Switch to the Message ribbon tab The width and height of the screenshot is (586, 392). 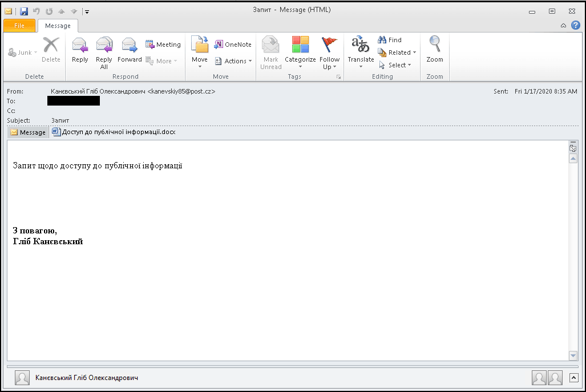(x=58, y=26)
